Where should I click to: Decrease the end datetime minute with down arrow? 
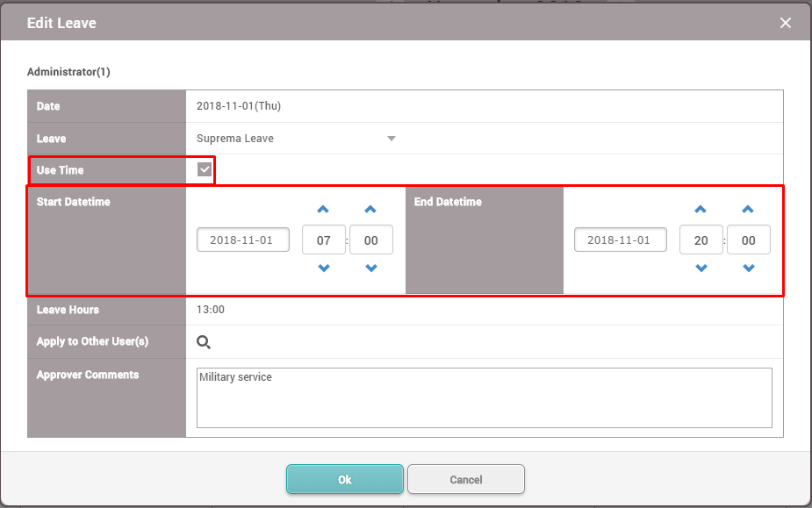748,268
